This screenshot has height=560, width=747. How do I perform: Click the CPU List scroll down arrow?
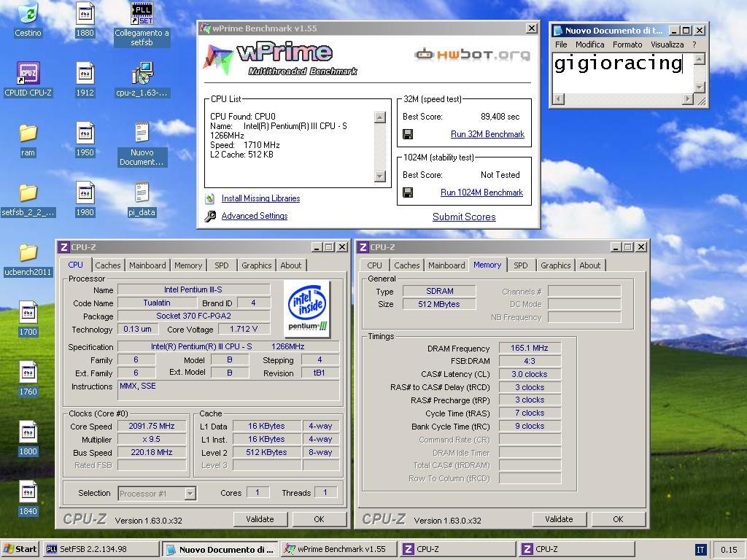pyautogui.click(x=379, y=176)
